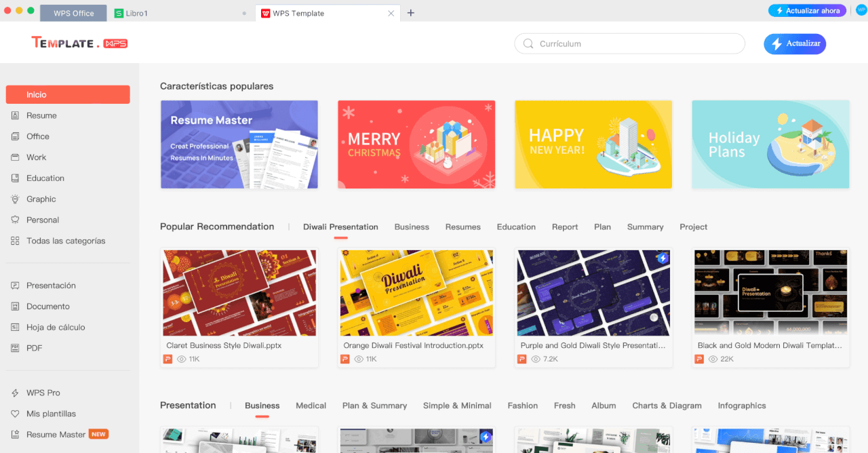Close the WPS Template tab
The width and height of the screenshot is (868, 453).
391,14
